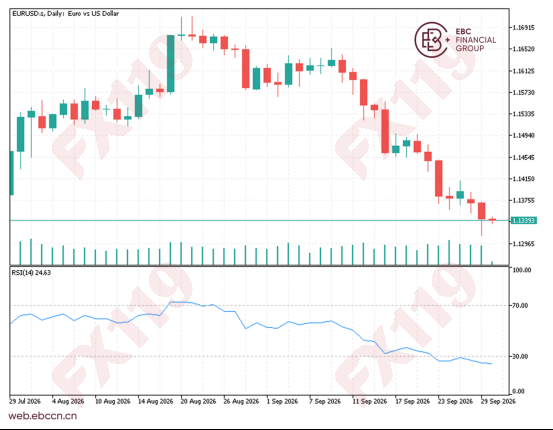Click the EBC Financial Group logo

(x=455, y=40)
